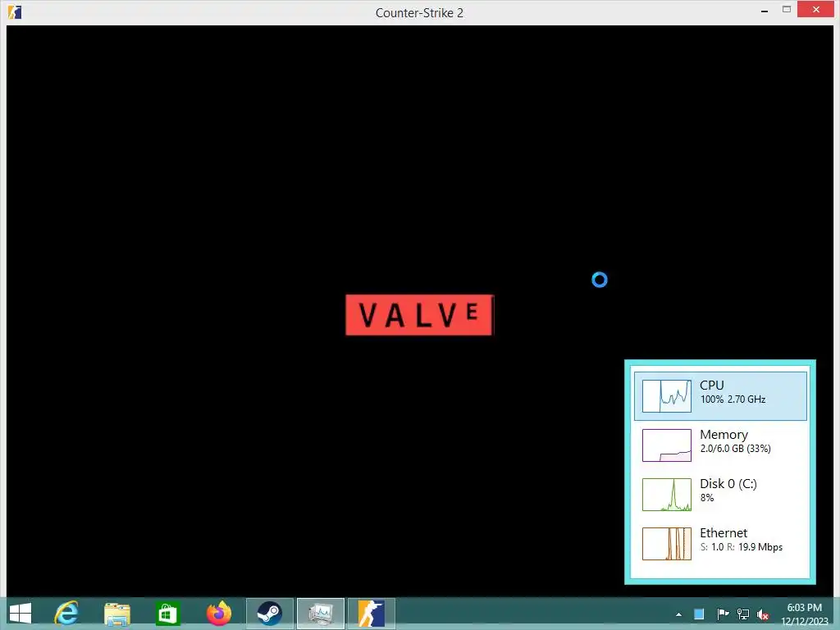This screenshot has height=630, width=840.
Task: Launch Firefox from the taskbar
Action: tap(218, 614)
